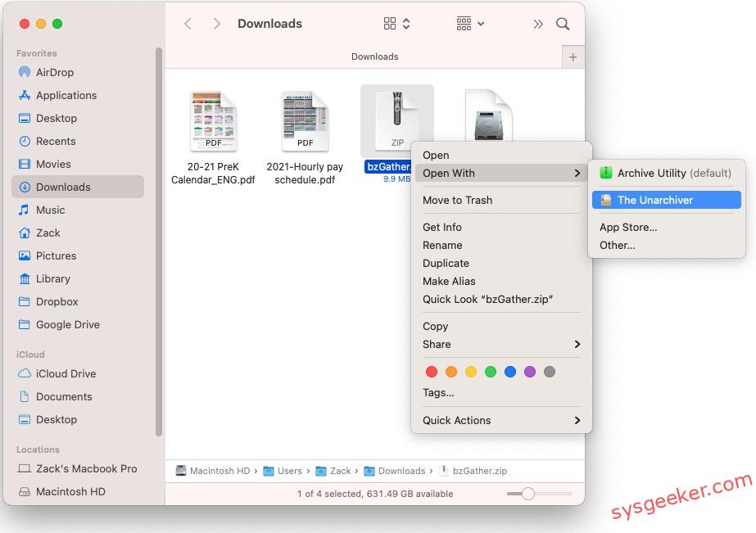Open the Quick Actions submenu
The image size is (756, 533).
[x=457, y=420]
